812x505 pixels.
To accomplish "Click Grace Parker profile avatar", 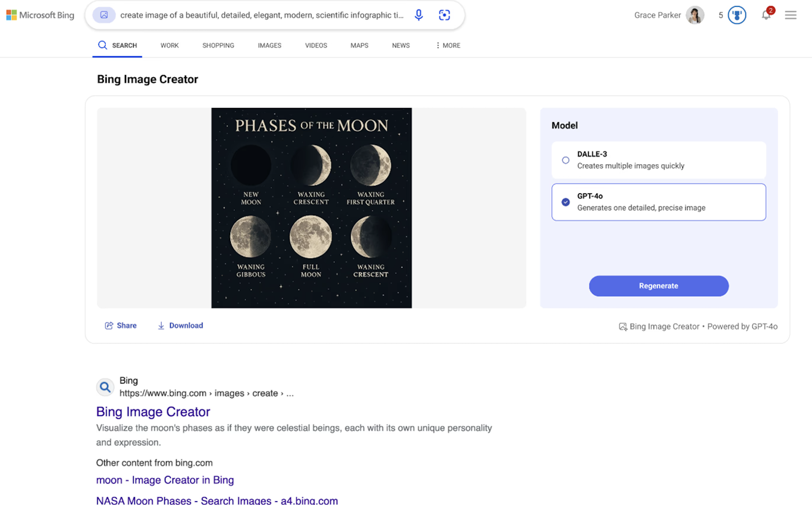I will coord(695,15).
